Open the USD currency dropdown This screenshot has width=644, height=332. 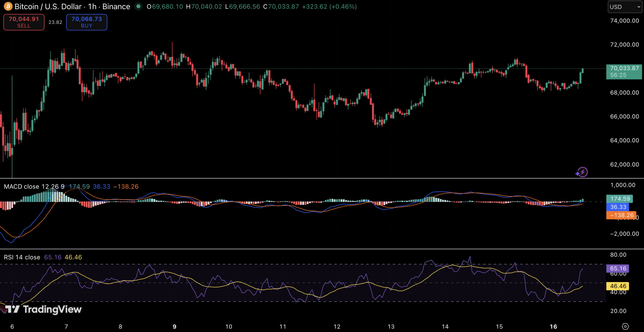625,7
